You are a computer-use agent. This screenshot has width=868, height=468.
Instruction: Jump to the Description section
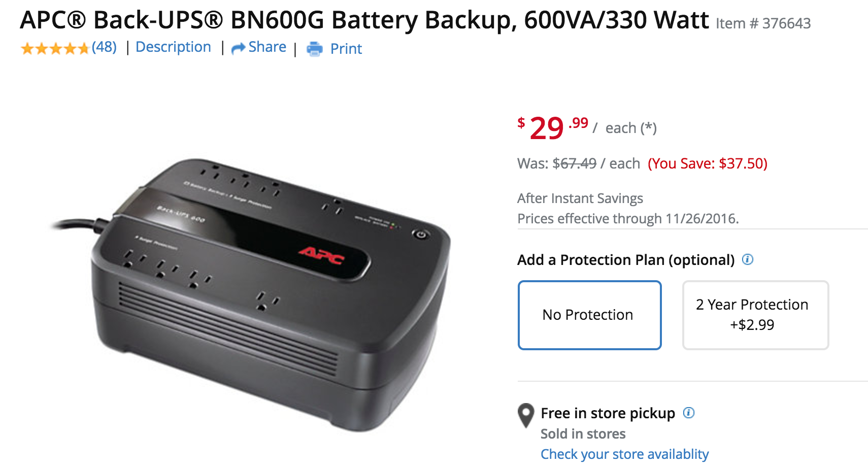(173, 47)
